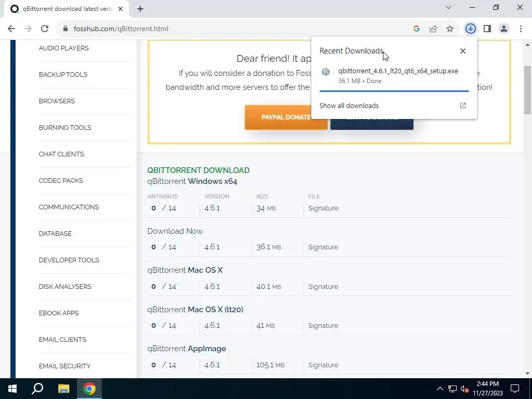Open Signature for Download Now row

[323, 247]
